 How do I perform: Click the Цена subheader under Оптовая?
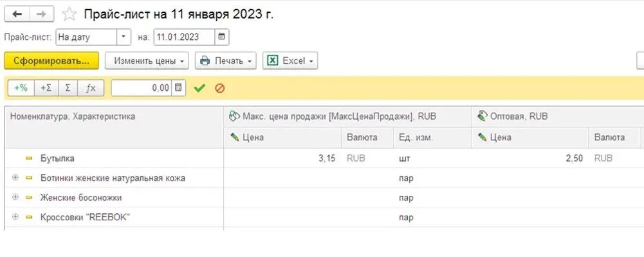pos(530,137)
